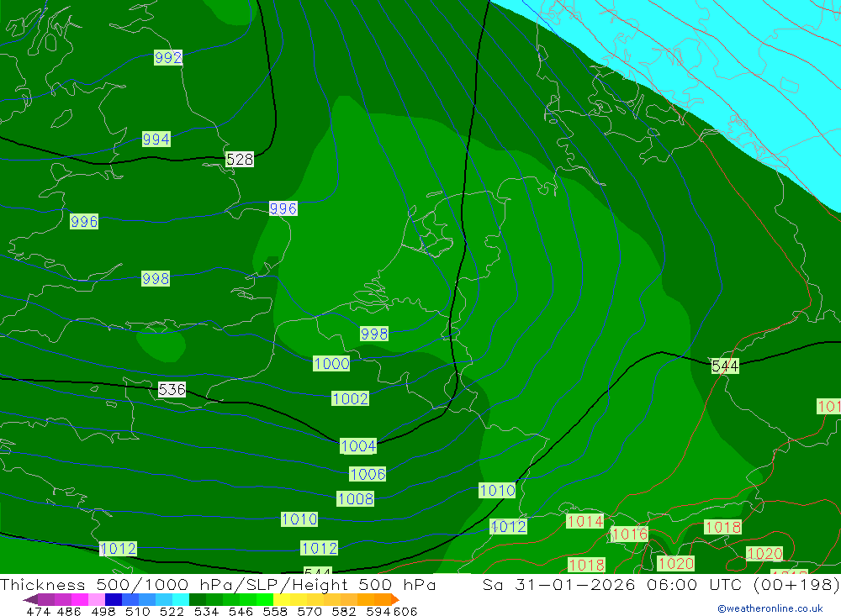Click the 1004 isobar label
This screenshot has width=841, height=616.
click(x=358, y=446)
